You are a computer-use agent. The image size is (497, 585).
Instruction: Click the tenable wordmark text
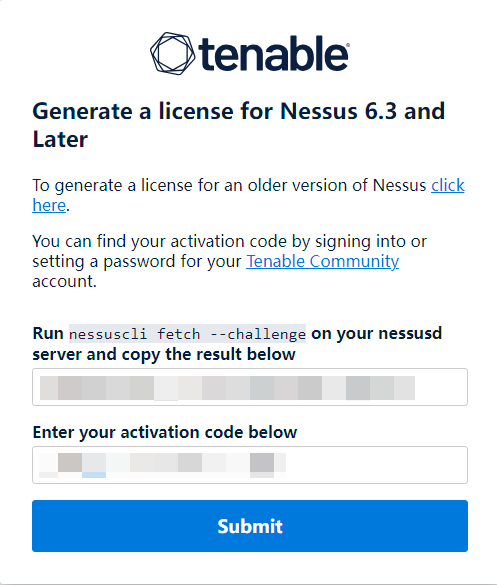(273, 53)
